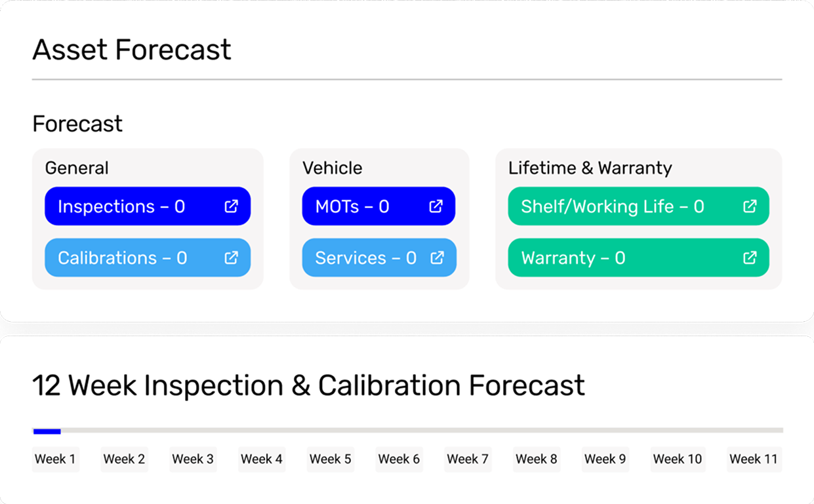Open Calibrations via its external link icon
This screenshot has width=814, height=504.
pyautogui.click(x=231, y=258)
